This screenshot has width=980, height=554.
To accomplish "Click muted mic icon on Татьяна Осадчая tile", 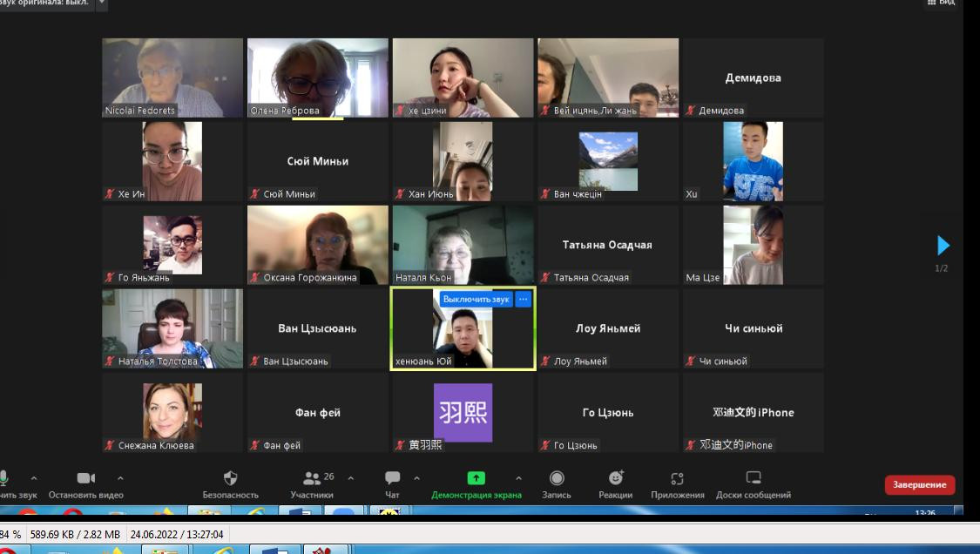I will pyautogui.click(x=545, y=278).
